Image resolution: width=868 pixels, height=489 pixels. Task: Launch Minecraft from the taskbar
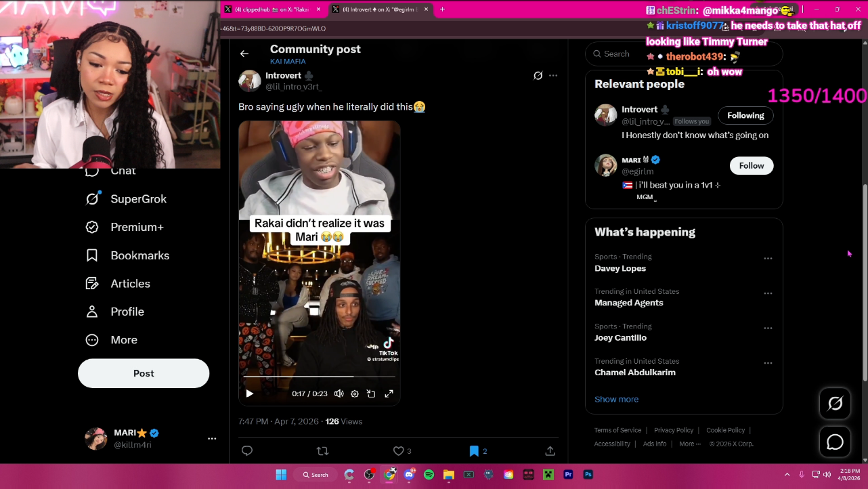coord(548,475)
